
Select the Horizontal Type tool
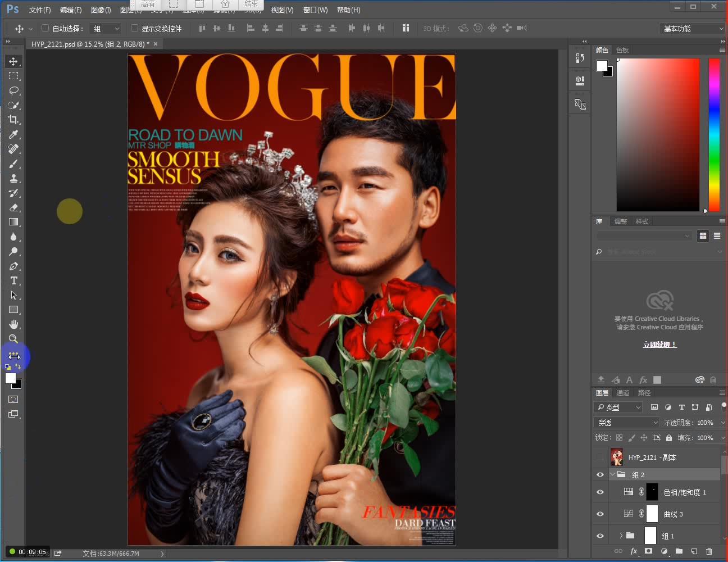[13, 280]
